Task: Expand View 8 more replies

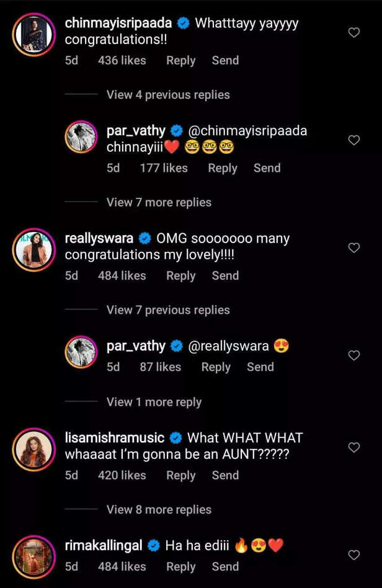Action: [160, 509]
